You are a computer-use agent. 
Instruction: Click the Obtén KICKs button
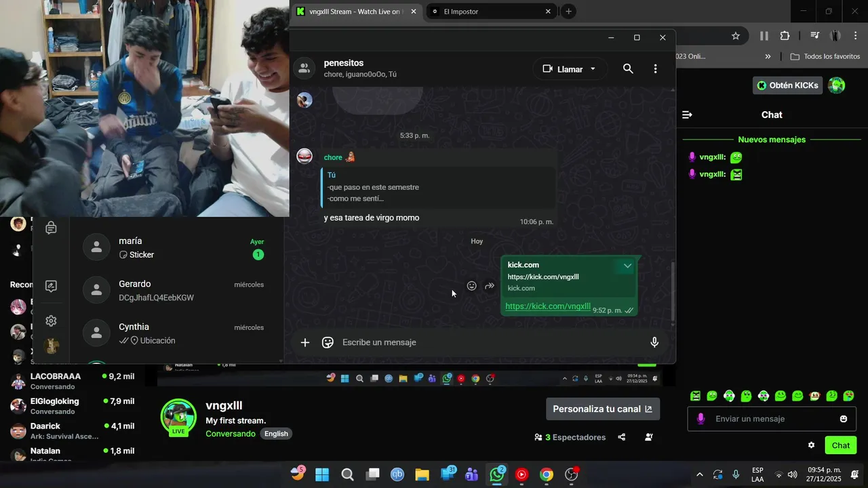pyautogui.click(x=788, y=85)
